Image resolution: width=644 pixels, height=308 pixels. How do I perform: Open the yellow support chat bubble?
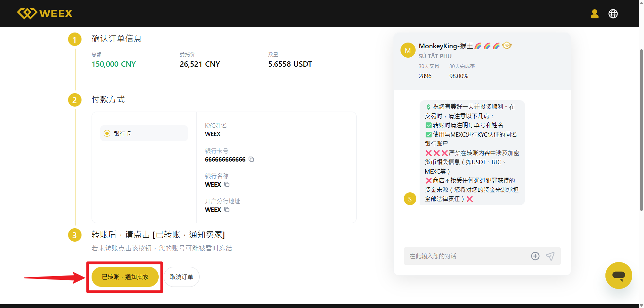point(619,275)
